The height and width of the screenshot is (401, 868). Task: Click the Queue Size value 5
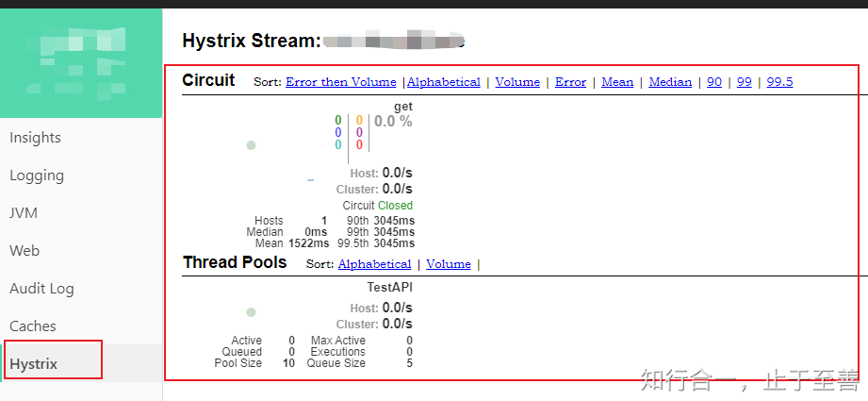pos(410,363)
